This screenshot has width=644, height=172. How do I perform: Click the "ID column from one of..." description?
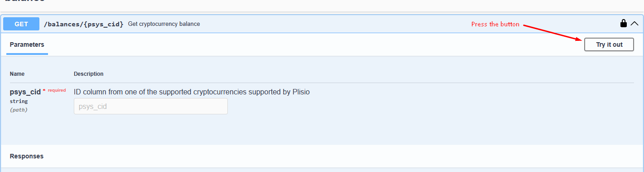pos(192,92)
